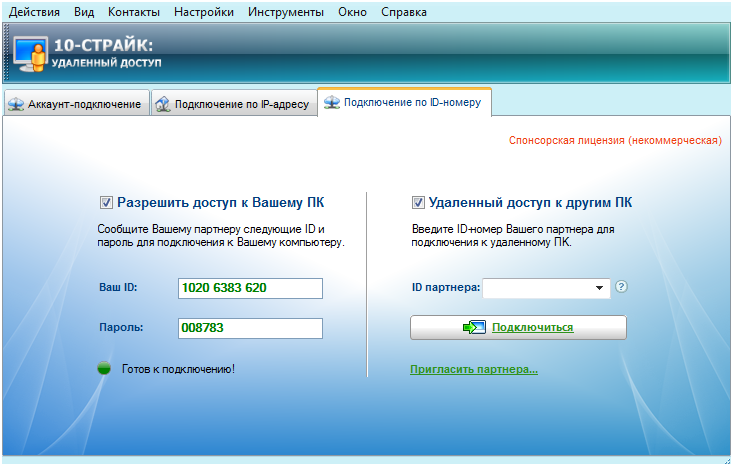Open the Действия menu
Viewport: 733px width, 467px height.
coord(34,12)
